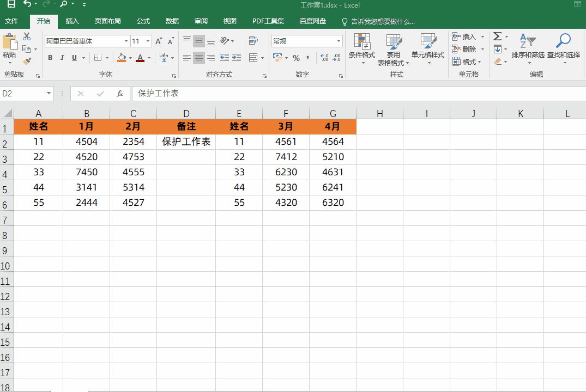Toggle bold formatting

point(50,58)
